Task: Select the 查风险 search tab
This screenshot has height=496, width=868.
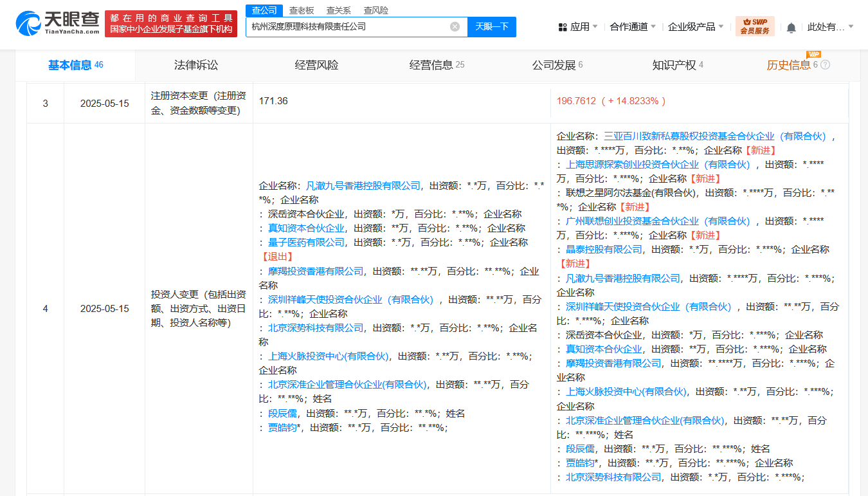Action: [x=375, y=10]
